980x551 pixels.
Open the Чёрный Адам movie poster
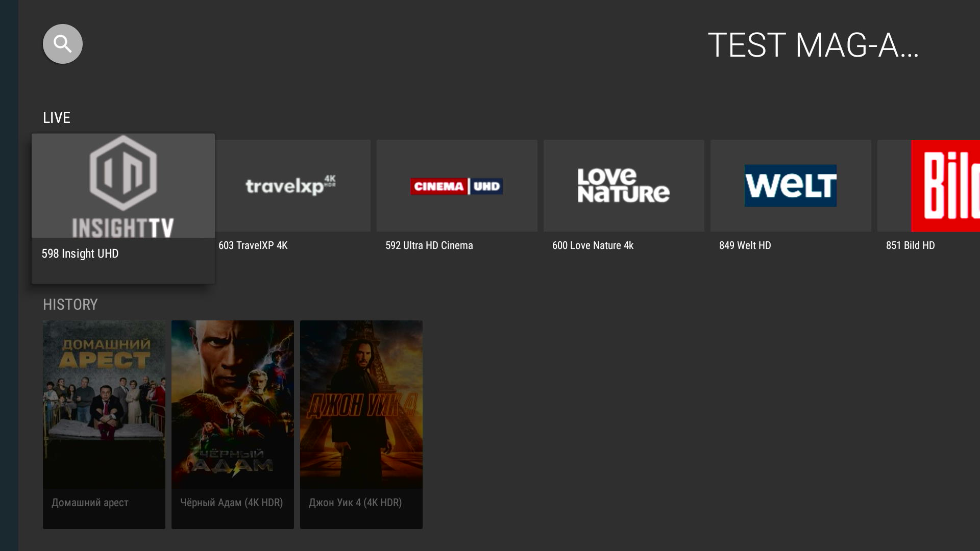coord(233,405)
